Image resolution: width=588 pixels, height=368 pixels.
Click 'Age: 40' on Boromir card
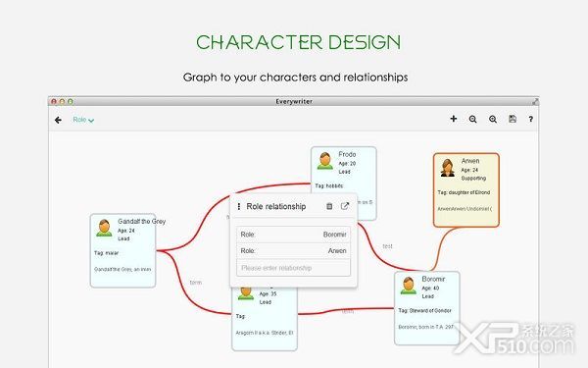click(x=430, y=289)
